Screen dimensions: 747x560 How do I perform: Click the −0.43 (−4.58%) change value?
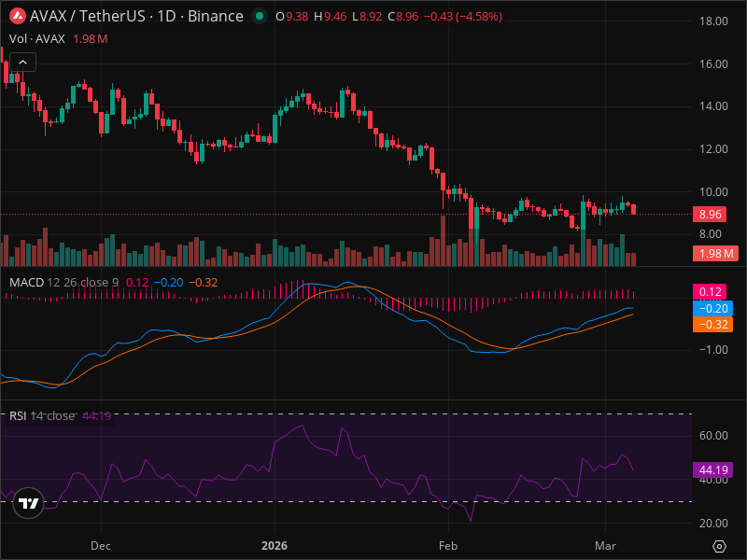point(462,17)
